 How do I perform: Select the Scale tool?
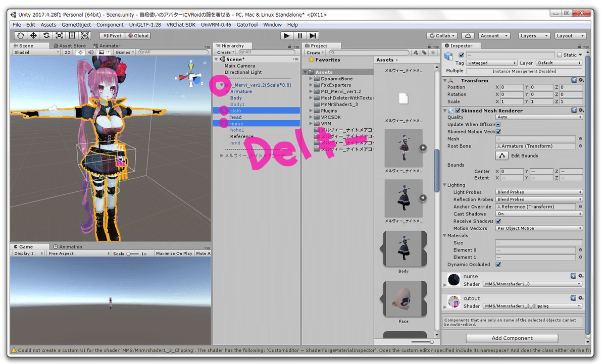tap(59, 35)
